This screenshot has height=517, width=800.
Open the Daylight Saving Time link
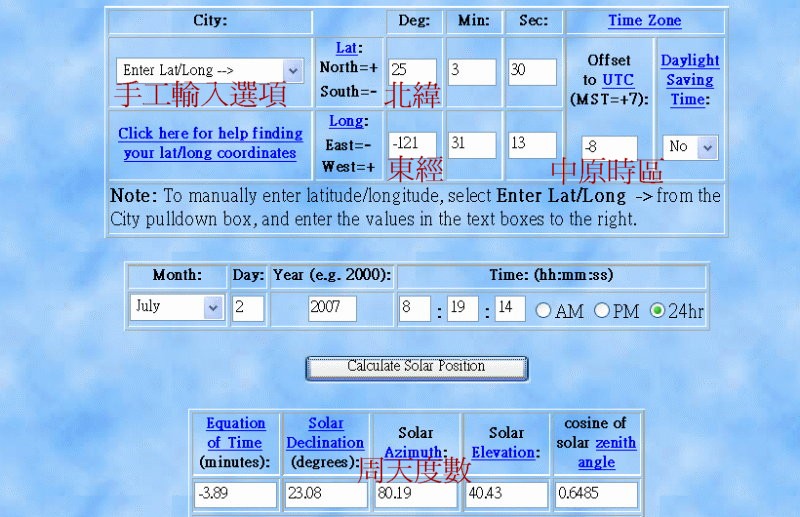pyautogui.click(x=689, y=80)
